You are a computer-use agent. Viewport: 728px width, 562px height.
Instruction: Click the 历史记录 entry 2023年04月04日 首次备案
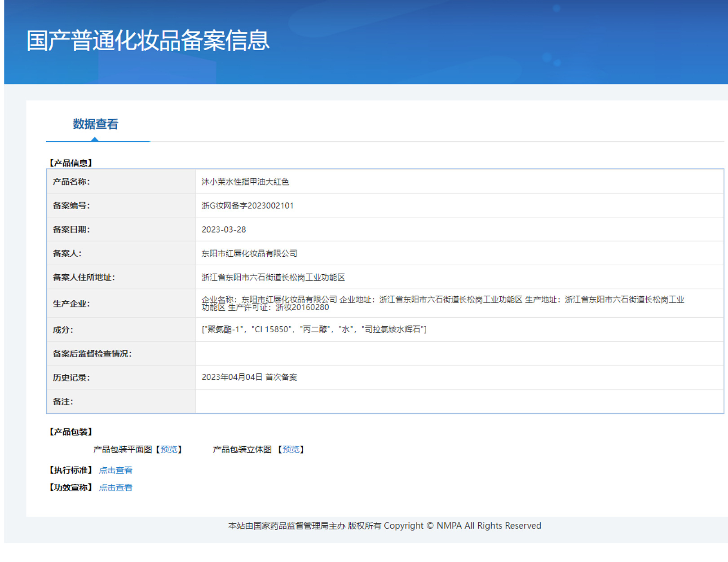pos(249,377)
